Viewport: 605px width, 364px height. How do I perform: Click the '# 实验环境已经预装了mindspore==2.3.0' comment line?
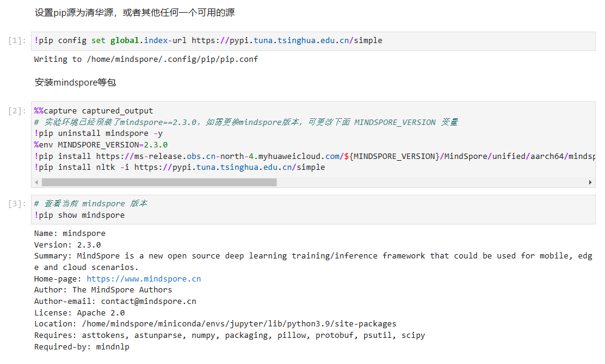pos(246,122)
